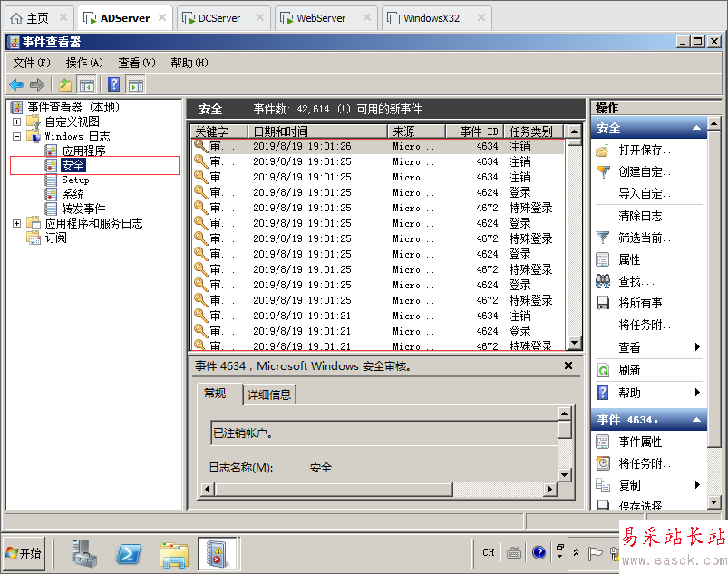Click the 事件属性 icon

(x=603, y=442)
